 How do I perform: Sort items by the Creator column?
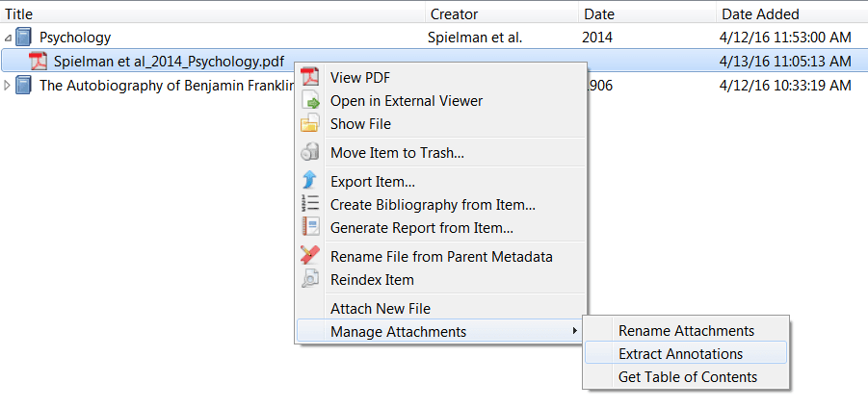pos(454,13)
